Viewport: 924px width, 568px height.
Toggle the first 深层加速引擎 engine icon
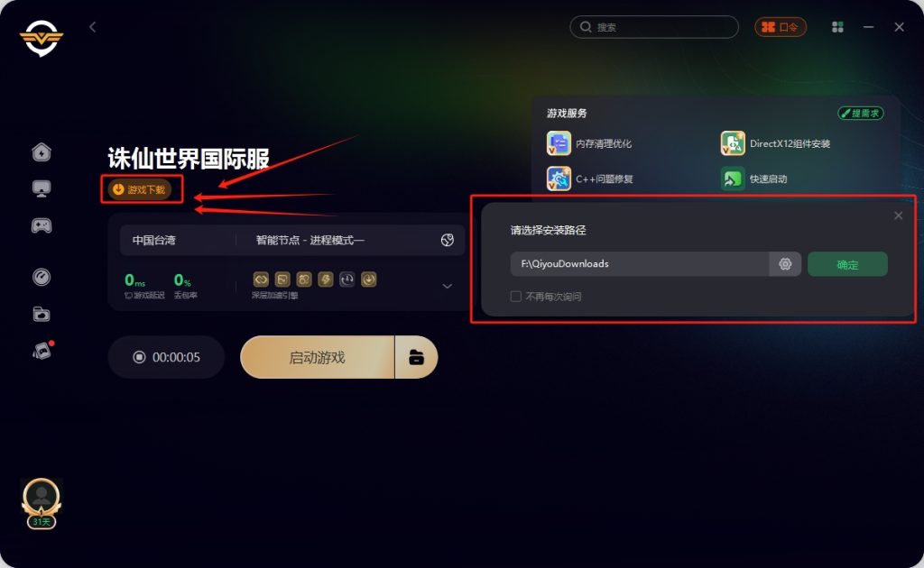(261, 279)
